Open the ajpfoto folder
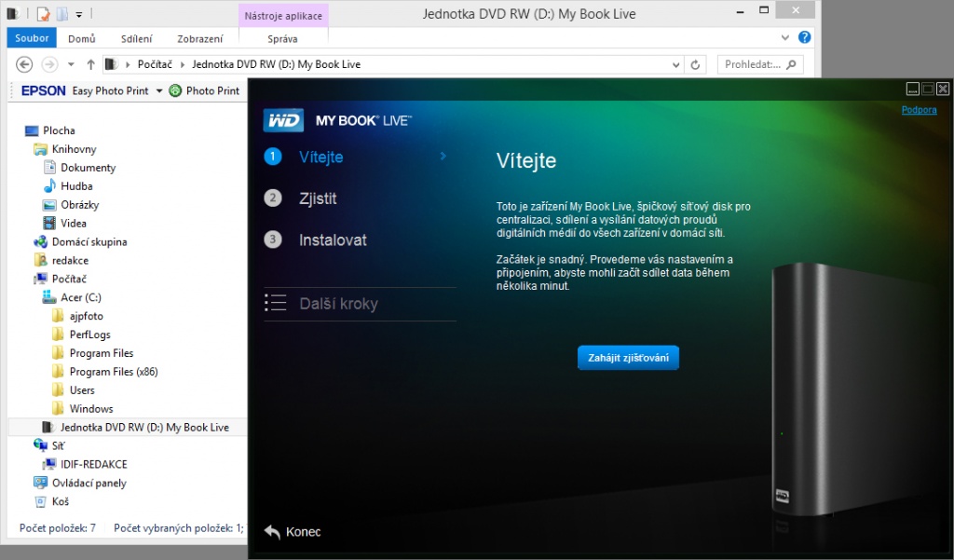The height and width of the screenshot is (560, 954). click(x=86, y=316)
